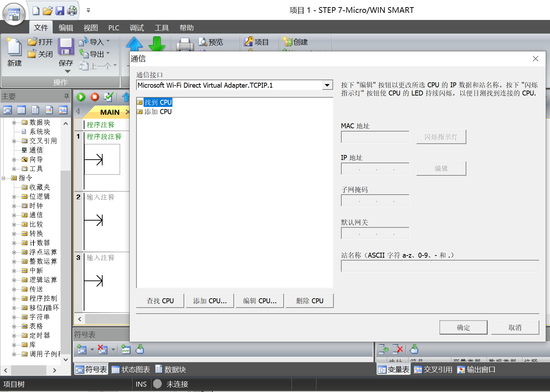This screenshot has height=392, width=550.
Task: Select 系统块 in the project tree
Action: coord(40,132)
